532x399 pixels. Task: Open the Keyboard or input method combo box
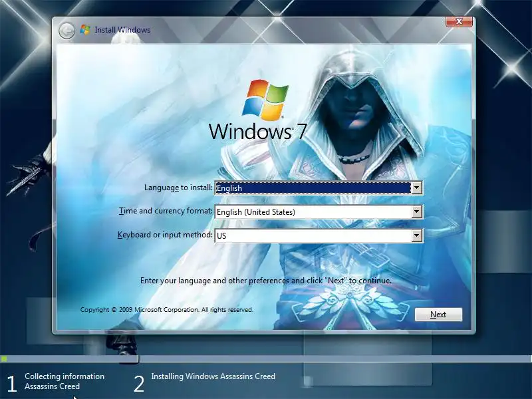(319, 236)
